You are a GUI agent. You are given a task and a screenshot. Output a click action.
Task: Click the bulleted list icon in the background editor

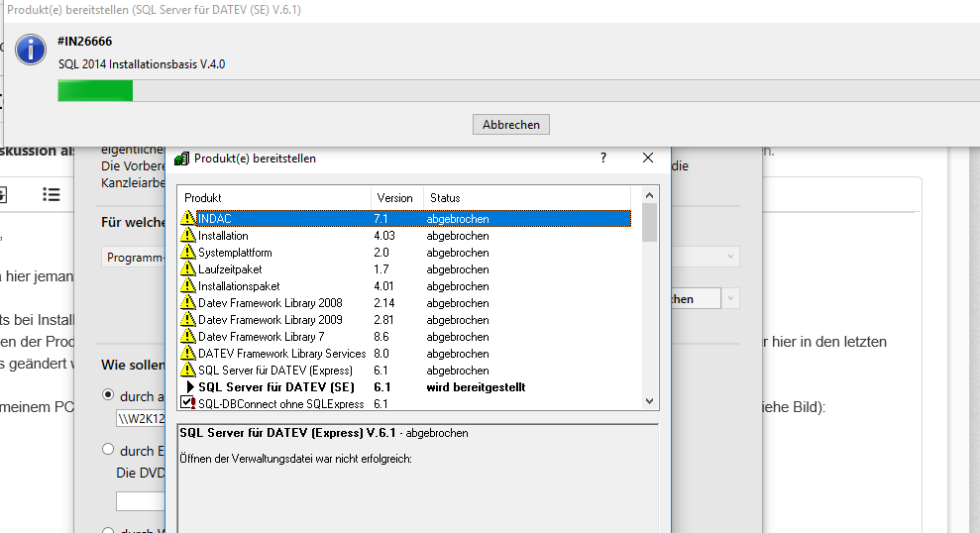click(x=52, y=194)
